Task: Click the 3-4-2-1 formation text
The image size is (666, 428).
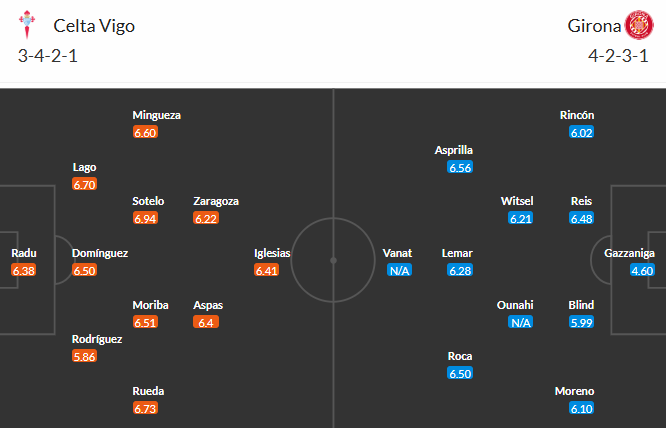Action: click(x=48, y=56)
